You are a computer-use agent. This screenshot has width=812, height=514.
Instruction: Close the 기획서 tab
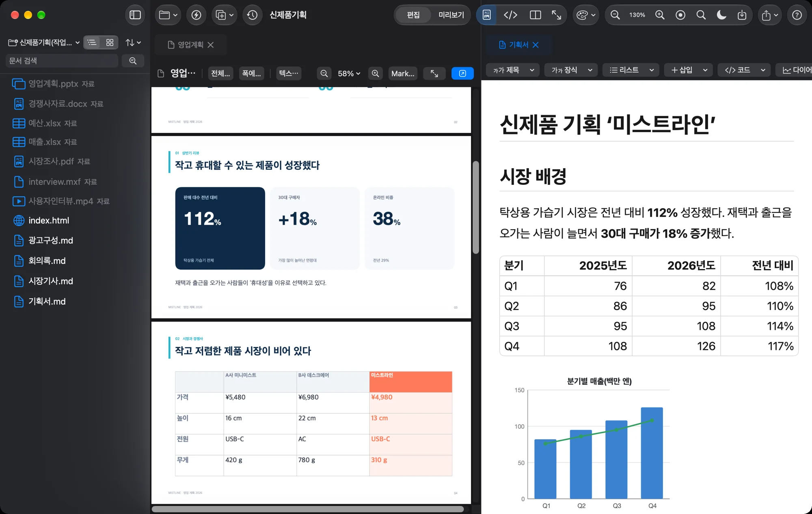point(536,45)
